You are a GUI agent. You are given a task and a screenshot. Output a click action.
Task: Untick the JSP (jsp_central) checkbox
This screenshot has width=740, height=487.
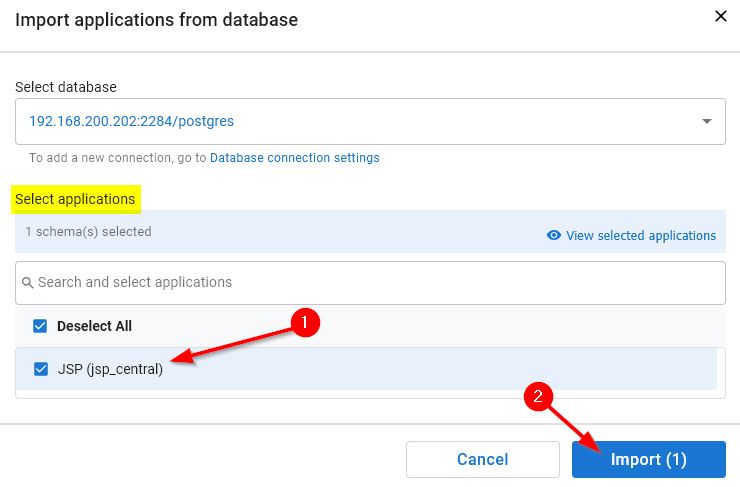pos(41,368)
